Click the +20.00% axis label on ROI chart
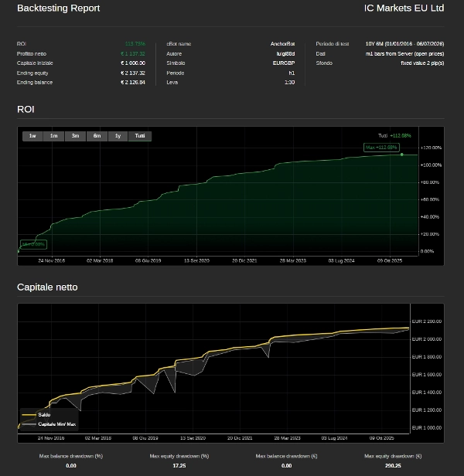 (x=430, y=234)
